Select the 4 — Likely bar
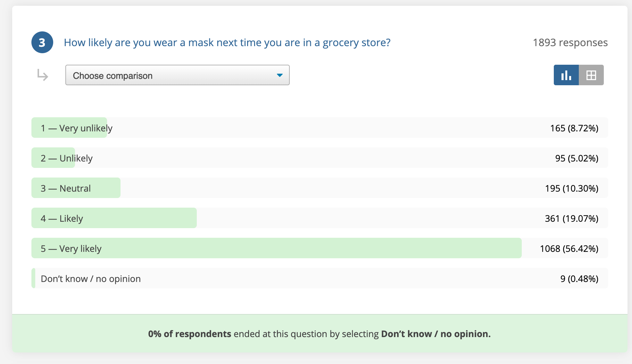632x364 pixels. click(x=320, y=218)
